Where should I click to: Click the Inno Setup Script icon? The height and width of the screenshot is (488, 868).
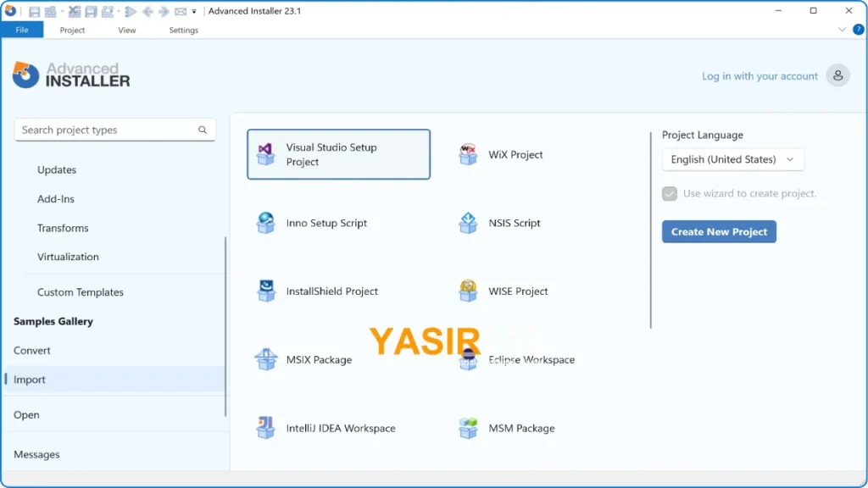[x=265, y=223]
